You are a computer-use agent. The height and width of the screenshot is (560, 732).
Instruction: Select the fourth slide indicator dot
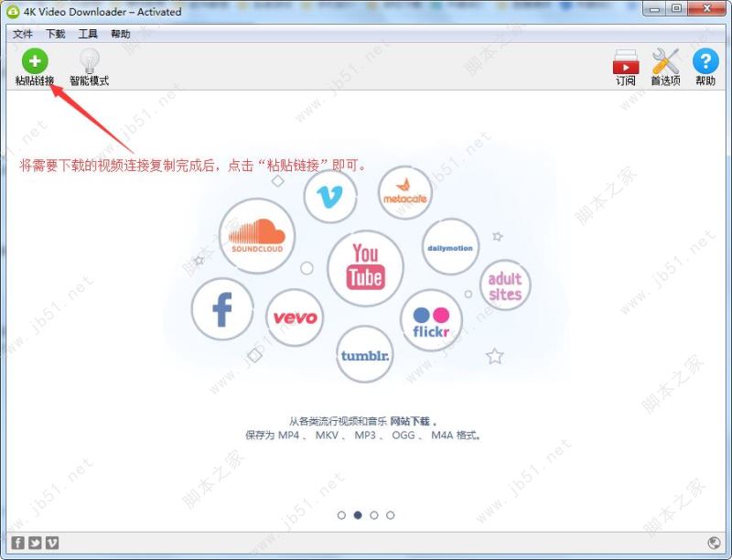(x=391, y=515)
